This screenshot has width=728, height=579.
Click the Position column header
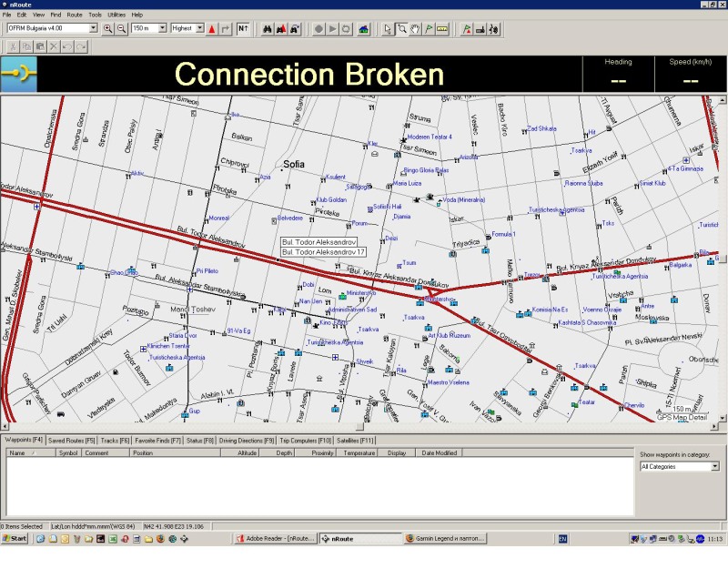tap(175, 452)
